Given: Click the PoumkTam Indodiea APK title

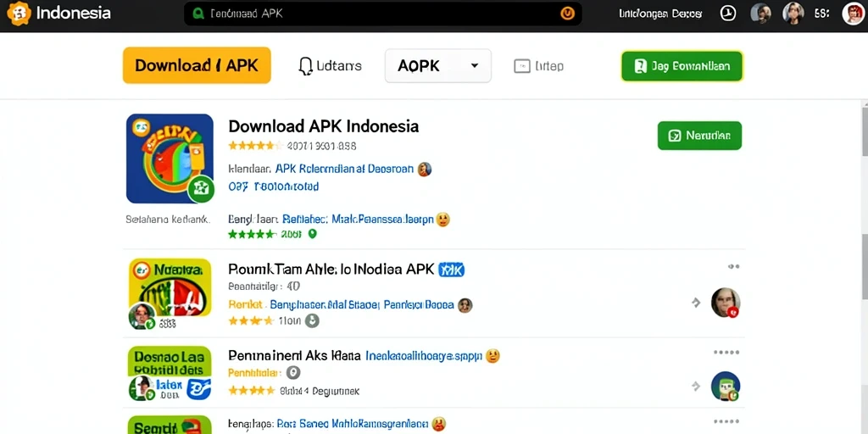Looking at the screenshot, I should tap(331, 269).
